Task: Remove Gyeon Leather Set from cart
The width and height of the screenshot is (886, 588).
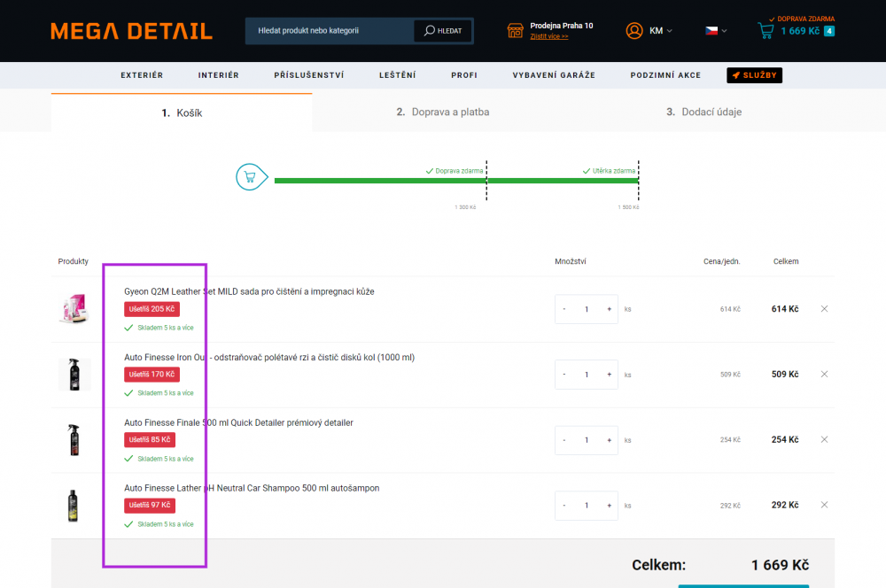Action: (x=824, y=308)
